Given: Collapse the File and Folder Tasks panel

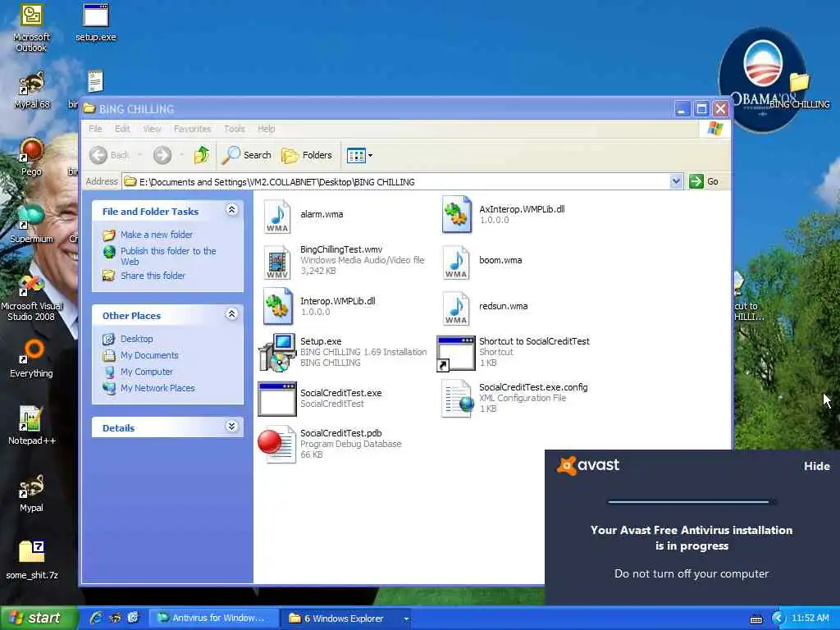Looking at the screenshot, I should pos(231,210).
